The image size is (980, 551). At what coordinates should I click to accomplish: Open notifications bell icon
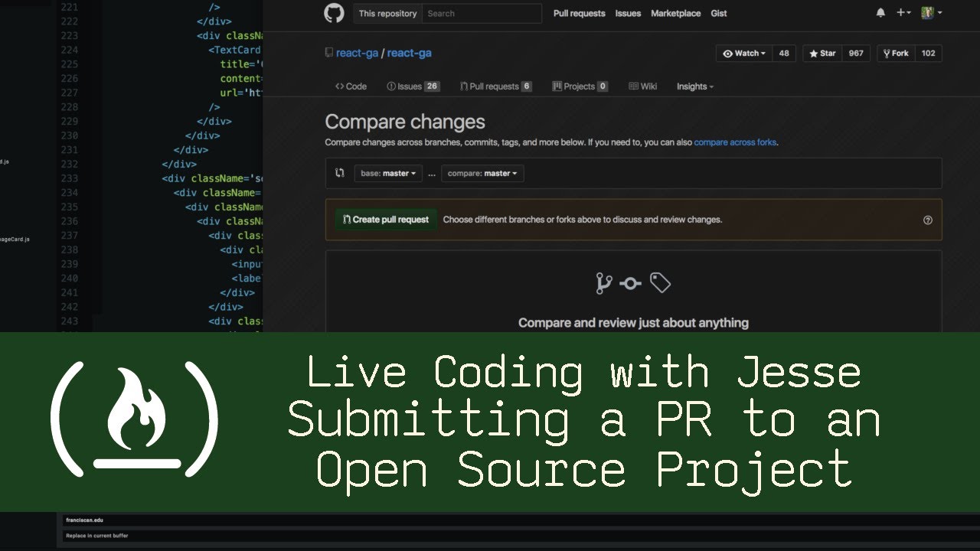880,13
